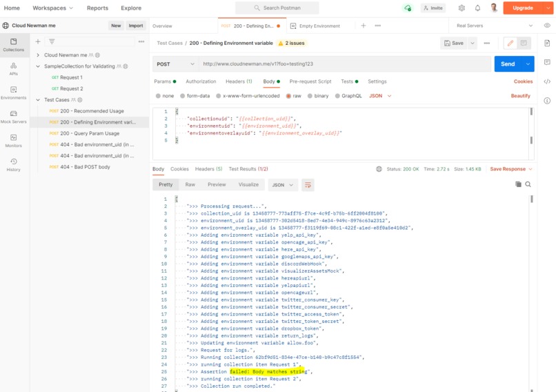Open the Monitors sidebar panel
Screen dimensions: 556x392
point(14,141)
